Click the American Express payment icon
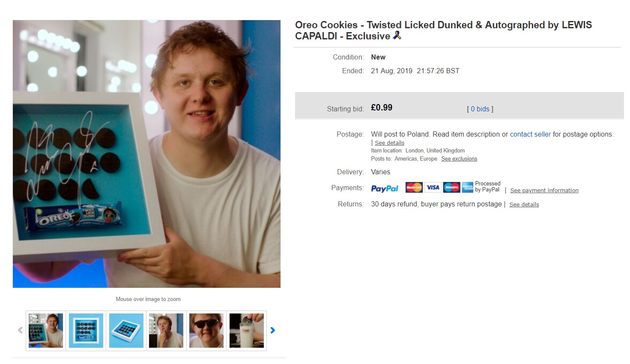630x364 pixels. [x=468, y=187]
